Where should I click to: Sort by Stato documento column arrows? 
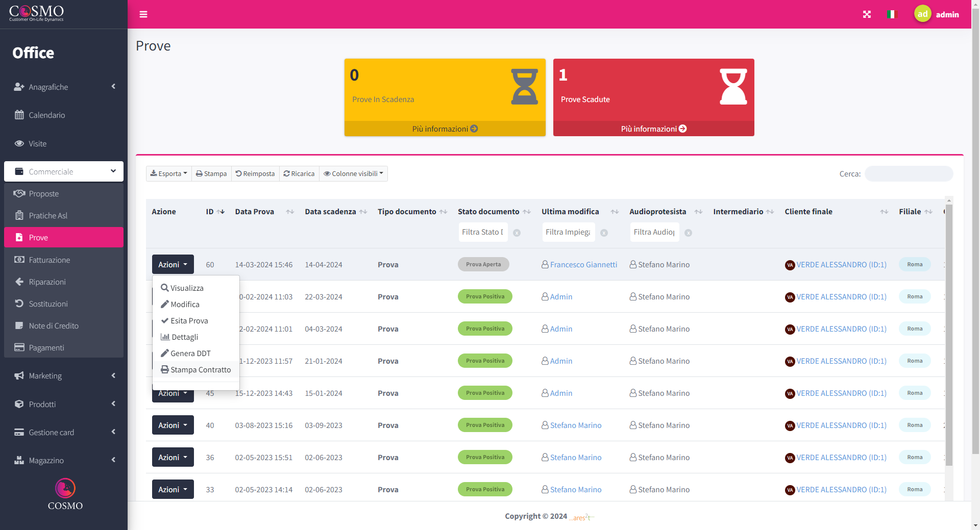[x=527, y=212]
